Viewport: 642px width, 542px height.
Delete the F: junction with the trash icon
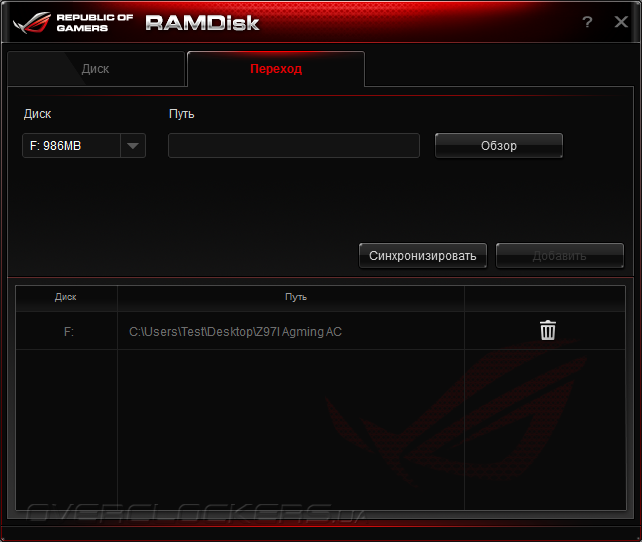coord(547,330)
